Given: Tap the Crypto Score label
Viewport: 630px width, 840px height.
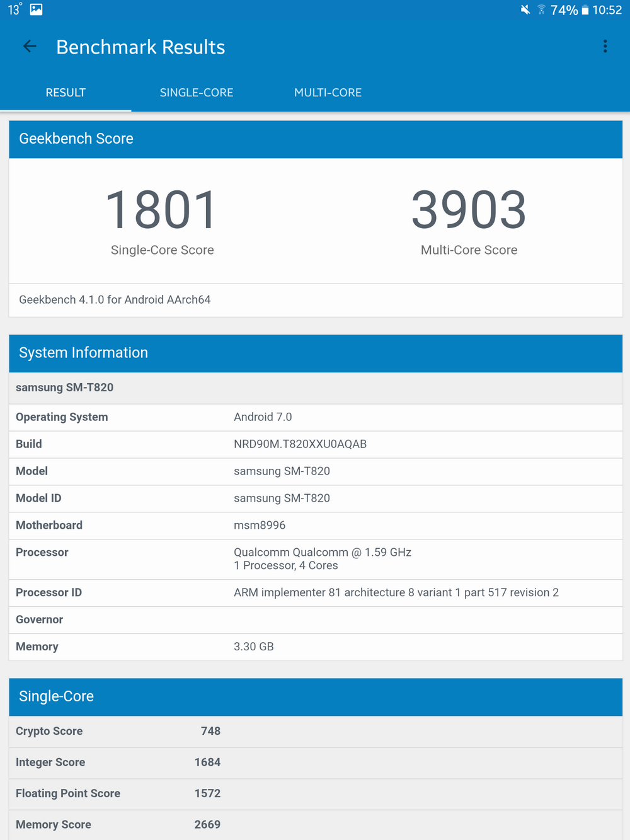Looking at the screenshot, I should point(49,732).
